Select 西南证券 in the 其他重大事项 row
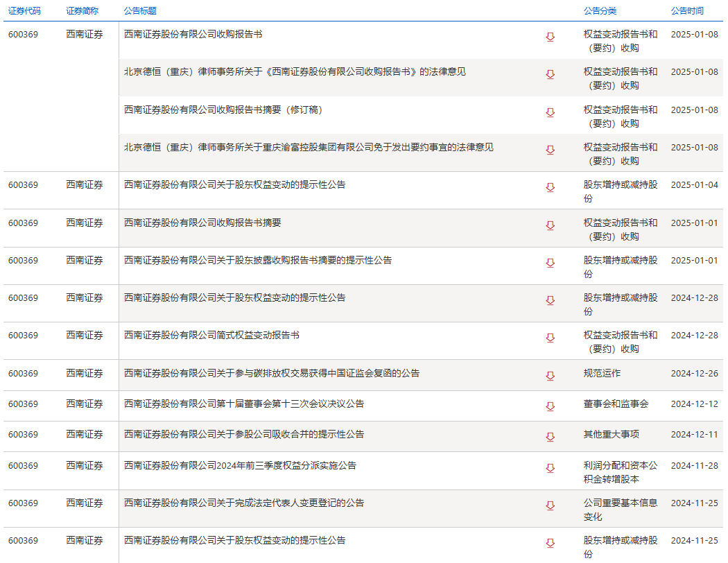728x563 pixels. (x=85, y=435)
